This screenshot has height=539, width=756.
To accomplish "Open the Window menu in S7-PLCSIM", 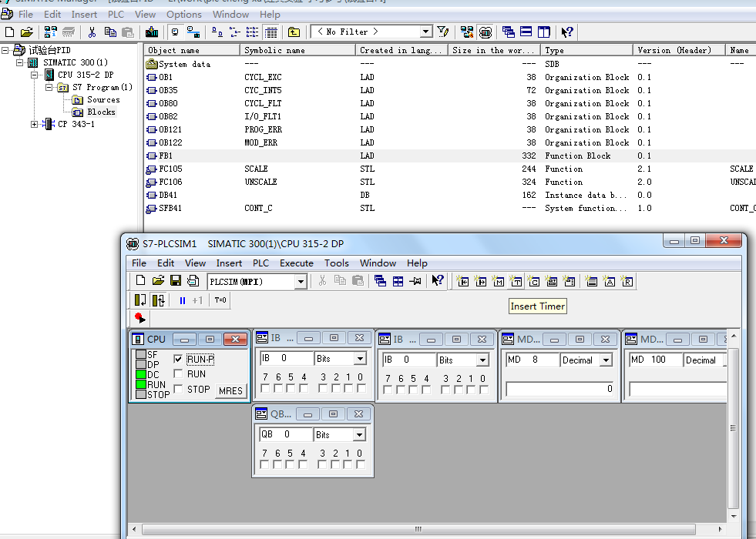I will (x=378, y=263).
